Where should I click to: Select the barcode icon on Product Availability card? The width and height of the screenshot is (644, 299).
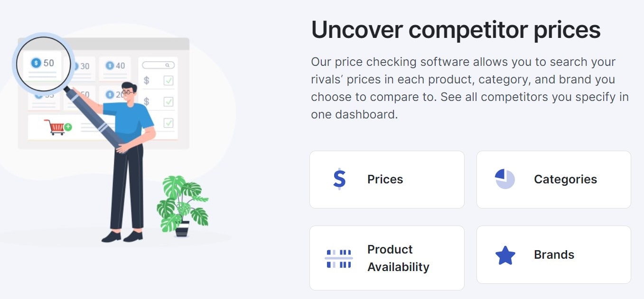(339, 258)
